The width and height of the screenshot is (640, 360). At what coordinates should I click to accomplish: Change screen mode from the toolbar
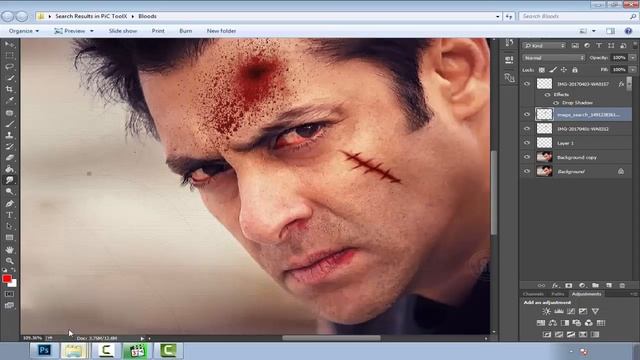click(9, 305)
